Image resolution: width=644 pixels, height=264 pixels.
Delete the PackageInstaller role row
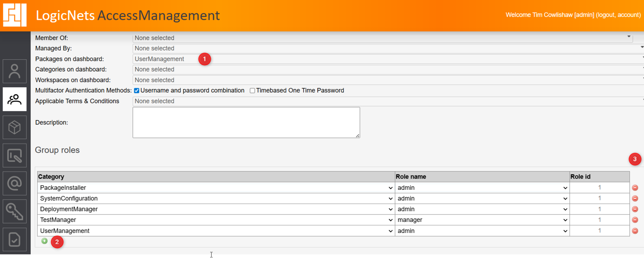pyautogui.click(x=635, y=188)
